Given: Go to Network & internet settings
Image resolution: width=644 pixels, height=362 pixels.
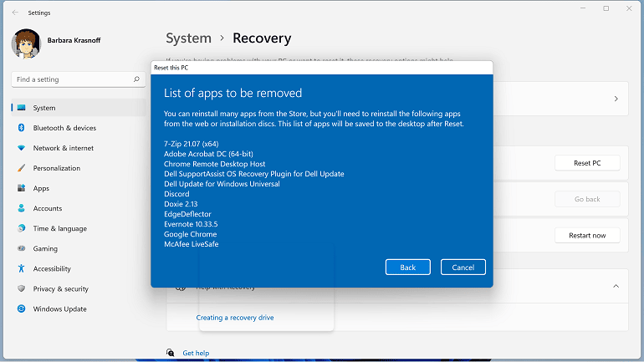Looking at the screenshot, I should (79, 148).
